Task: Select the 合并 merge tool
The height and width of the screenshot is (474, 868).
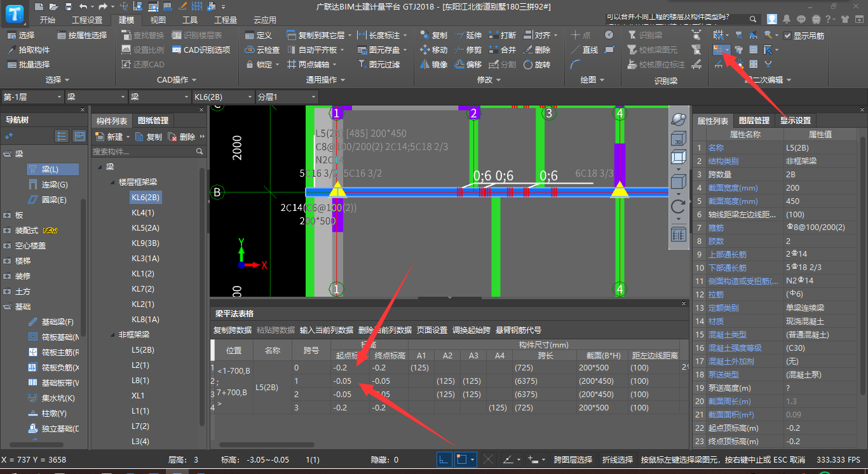Action: pyautogui.click(x=502, y=50)
